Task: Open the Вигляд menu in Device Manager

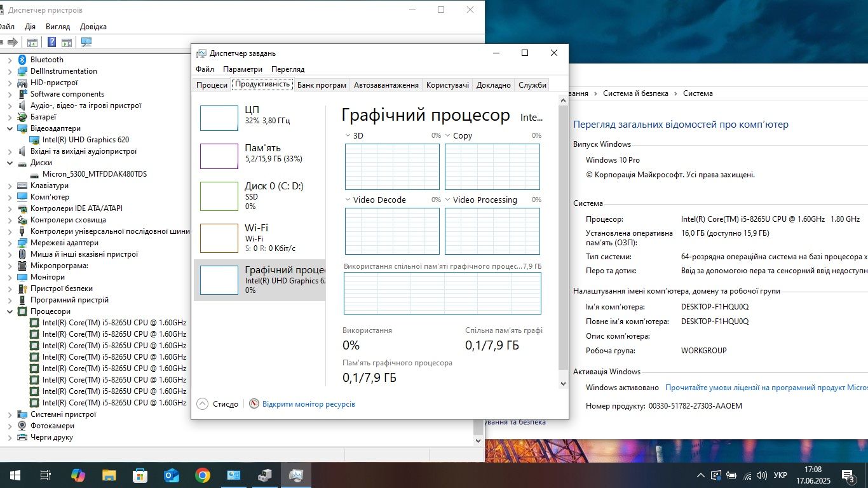Action: 58,27
